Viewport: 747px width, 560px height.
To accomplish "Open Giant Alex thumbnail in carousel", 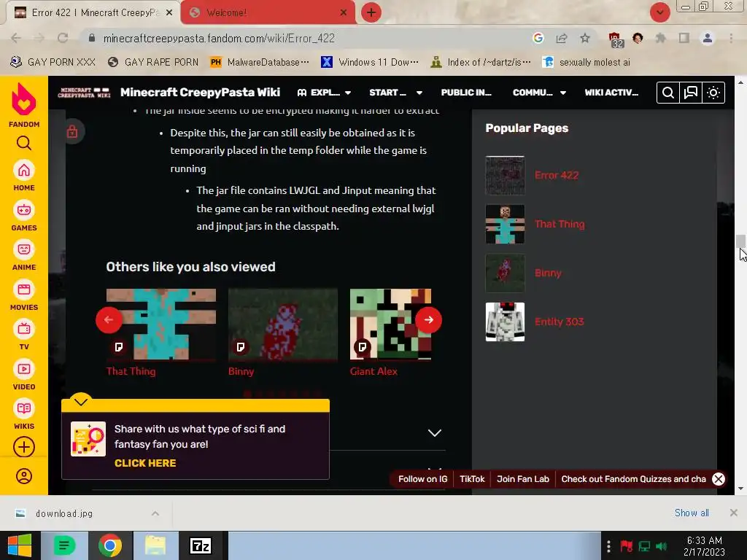I will (x=391, y=324).
